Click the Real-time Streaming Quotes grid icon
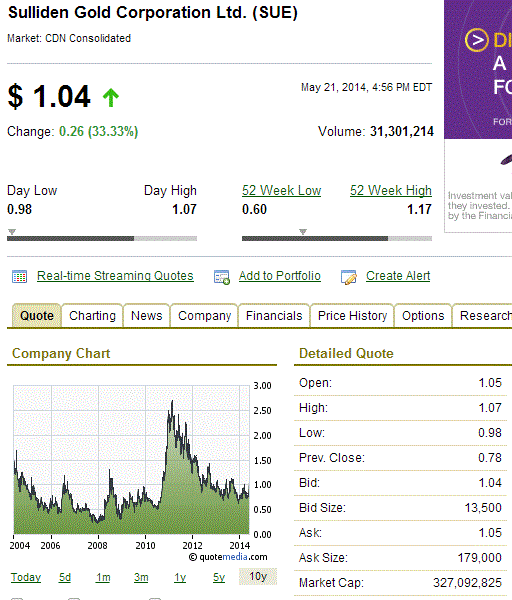512x600 pixels. [19, 276]
